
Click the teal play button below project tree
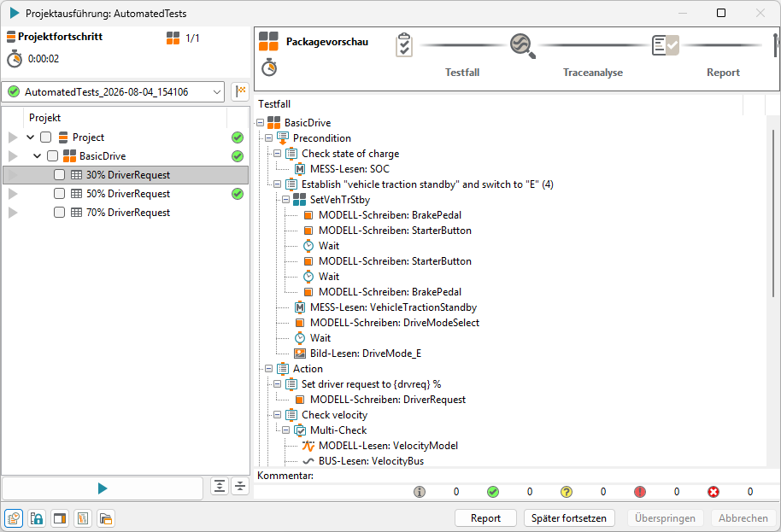[x=103, y=488]
